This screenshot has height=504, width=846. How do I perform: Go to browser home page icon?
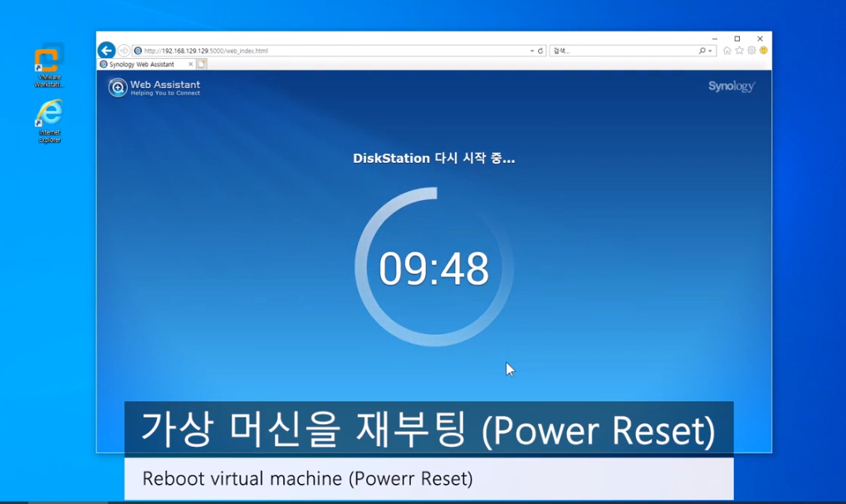tap(727, 50)
